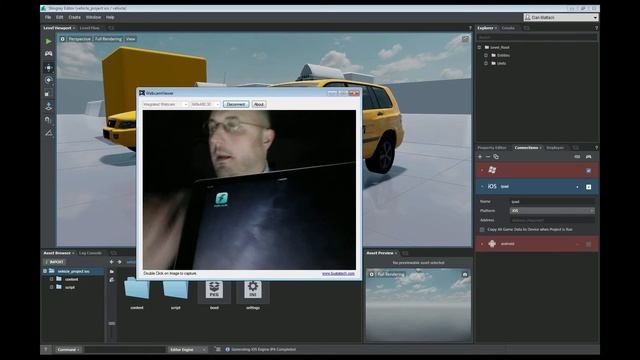
Task: Switch to the Level Flow tab
Action: tap(90, 28)
